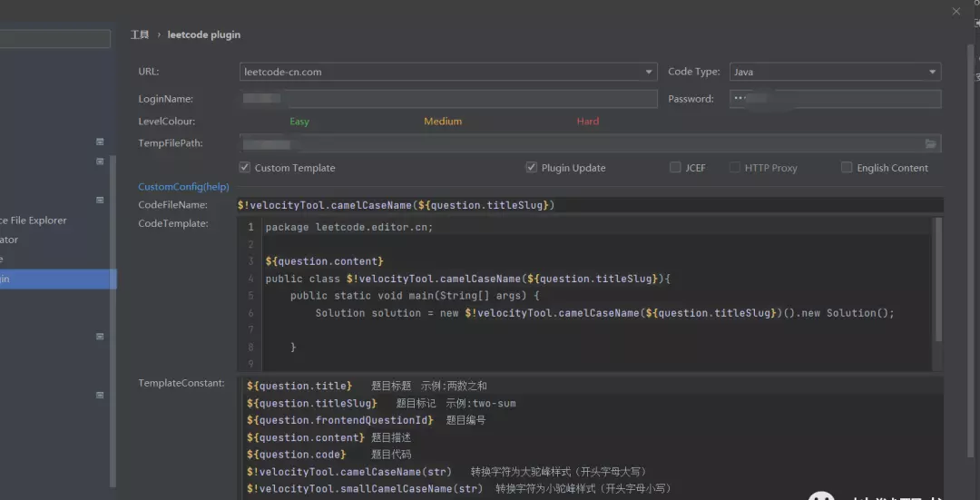Click the 工具 breadcrumb
Screen dimensions: 980x500
coord(140,35)
